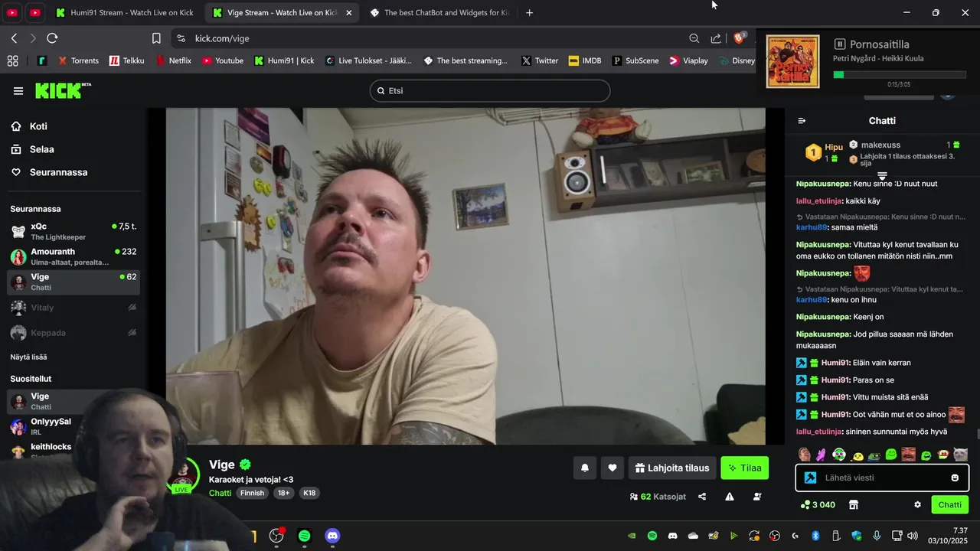Click the 3 040 channel points balance
Viewport: 980px width, 551px height.
(818, 504)
